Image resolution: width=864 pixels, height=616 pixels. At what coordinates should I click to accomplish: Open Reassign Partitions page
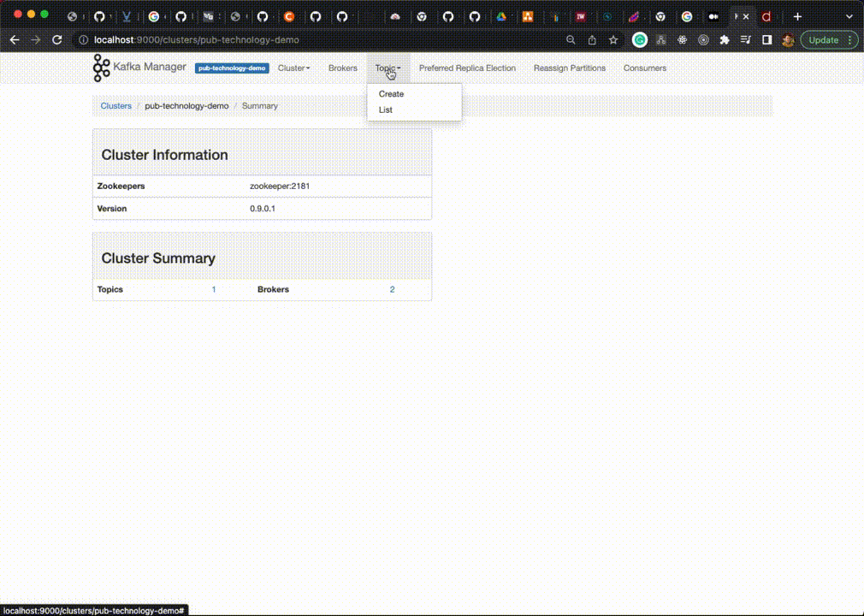pyautogui.click(x=569, y=68)
